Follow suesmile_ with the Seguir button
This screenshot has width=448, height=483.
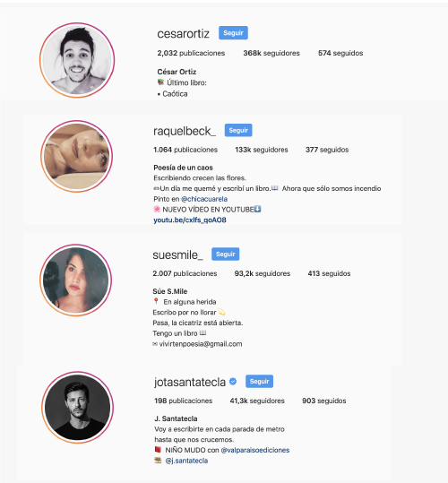coord(226,254)
